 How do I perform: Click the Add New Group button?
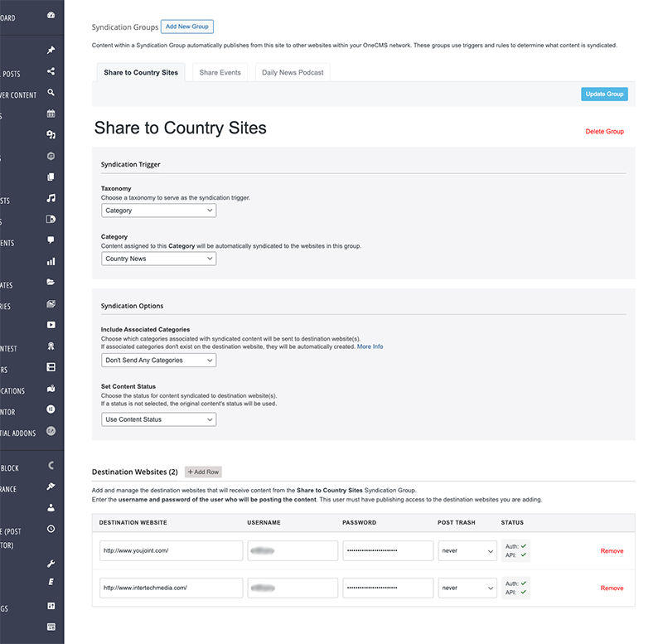[187, 27]
